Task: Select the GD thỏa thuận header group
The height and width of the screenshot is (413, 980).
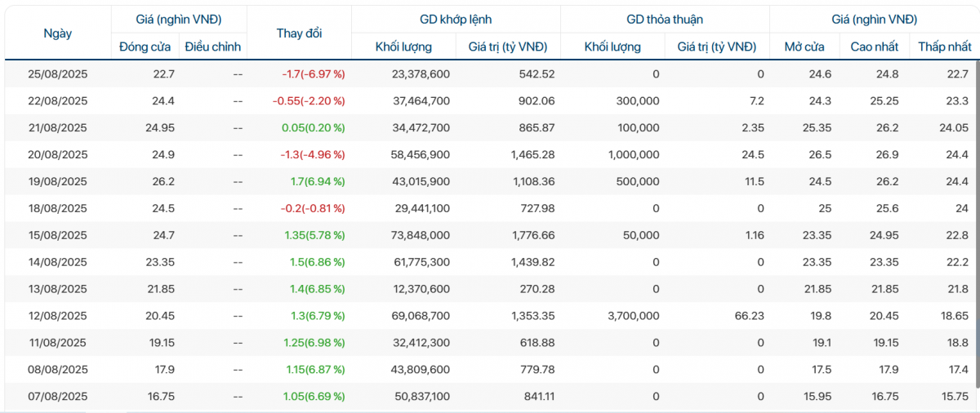Action: [665, 19]
